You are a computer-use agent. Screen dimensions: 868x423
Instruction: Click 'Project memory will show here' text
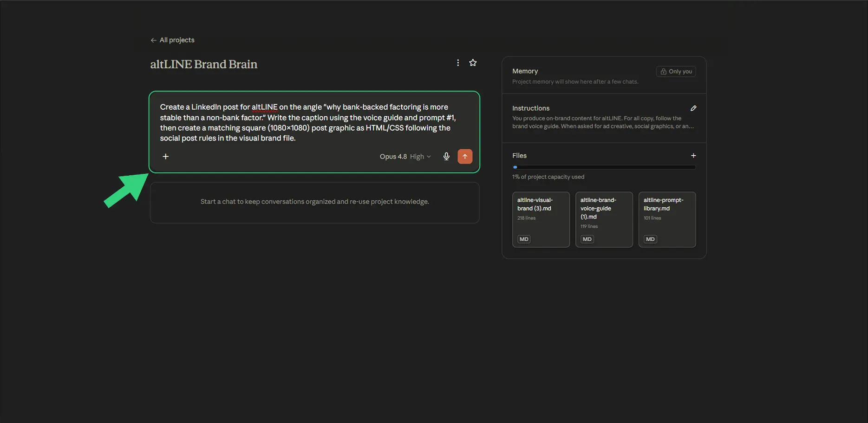(575, 82)
